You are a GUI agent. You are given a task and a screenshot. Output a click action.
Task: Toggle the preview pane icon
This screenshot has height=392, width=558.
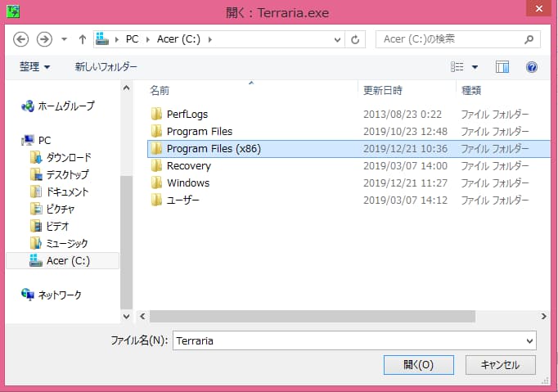pos(502,67)
